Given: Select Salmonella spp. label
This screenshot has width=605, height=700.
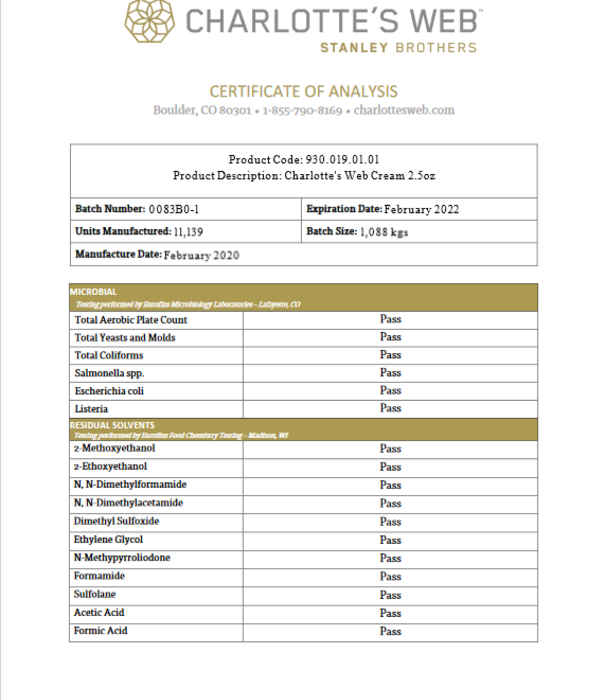Looking at the screenshot, I should point(109,374).
